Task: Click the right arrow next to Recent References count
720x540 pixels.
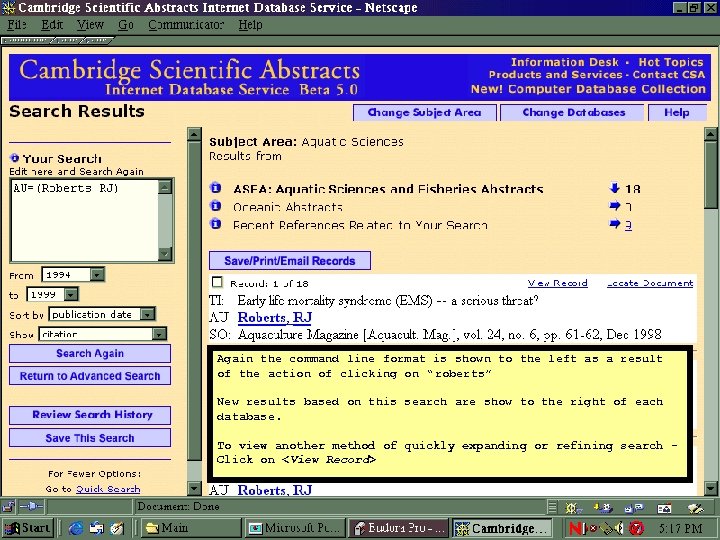Action: (614, 224)
